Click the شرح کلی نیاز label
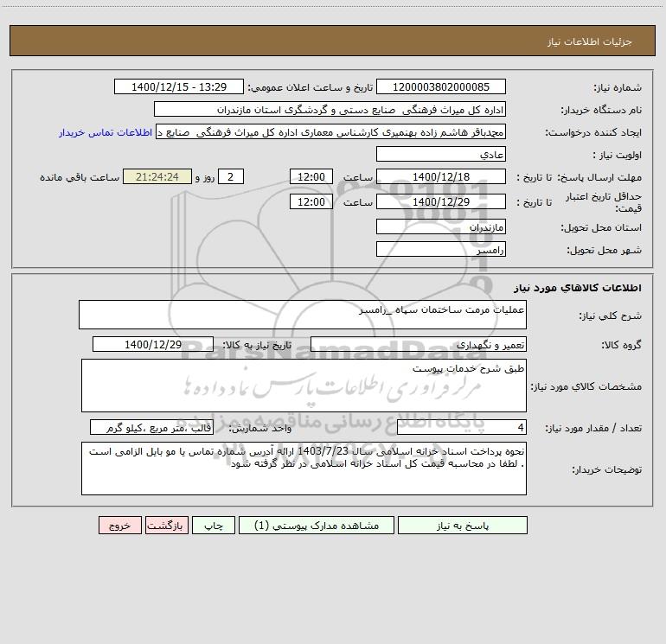The image size is (666, 644). point(611,316)
